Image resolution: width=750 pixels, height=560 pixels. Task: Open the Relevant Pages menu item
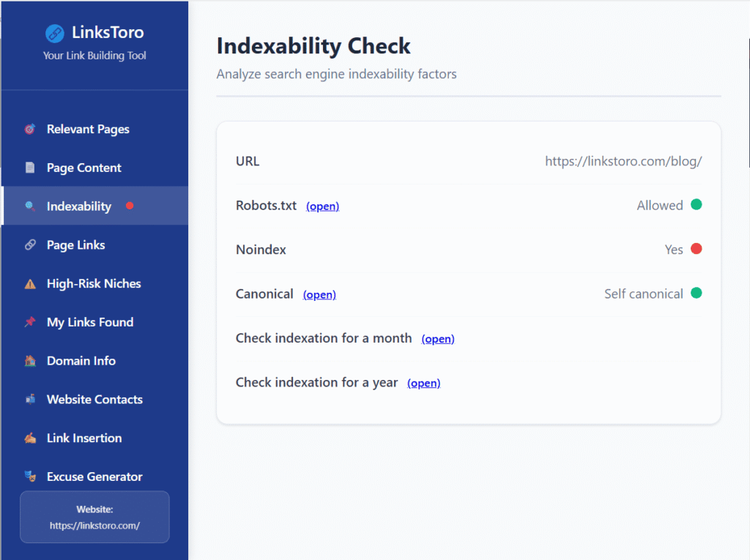click(88, 130)
